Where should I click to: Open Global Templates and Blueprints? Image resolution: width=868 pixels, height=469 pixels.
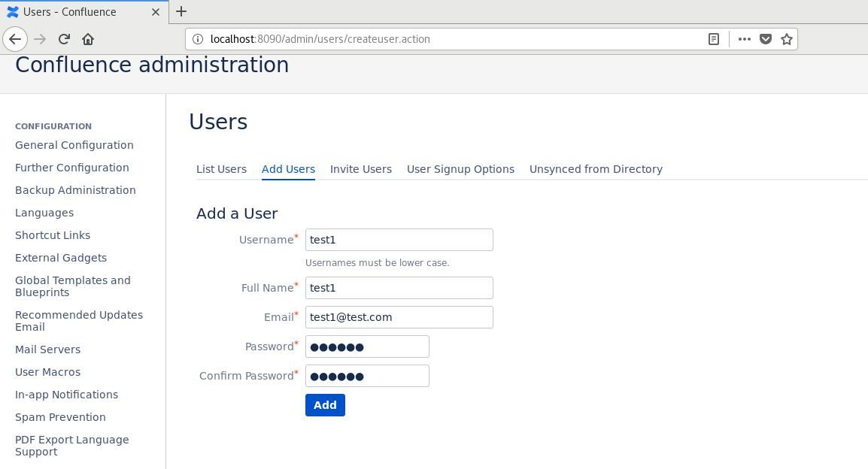click(72, 286)
